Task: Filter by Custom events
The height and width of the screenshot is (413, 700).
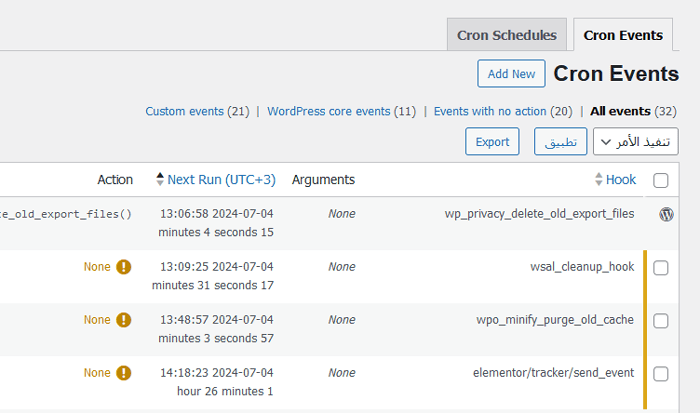Action: tap(197, 111)
